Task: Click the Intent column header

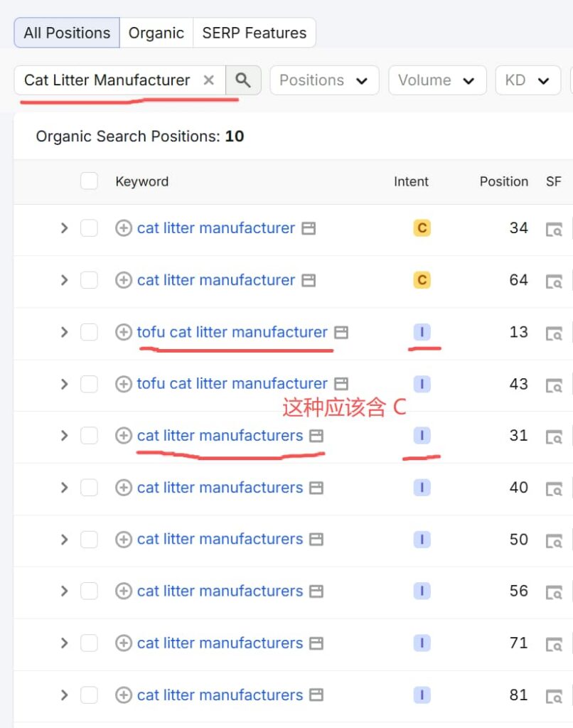Action: 411,181
